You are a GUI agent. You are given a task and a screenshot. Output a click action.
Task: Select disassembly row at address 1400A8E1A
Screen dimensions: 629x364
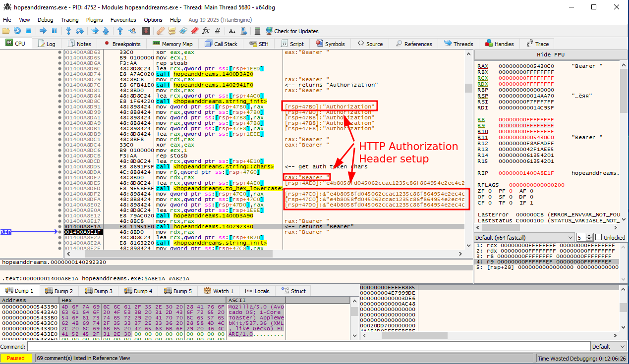264,226
